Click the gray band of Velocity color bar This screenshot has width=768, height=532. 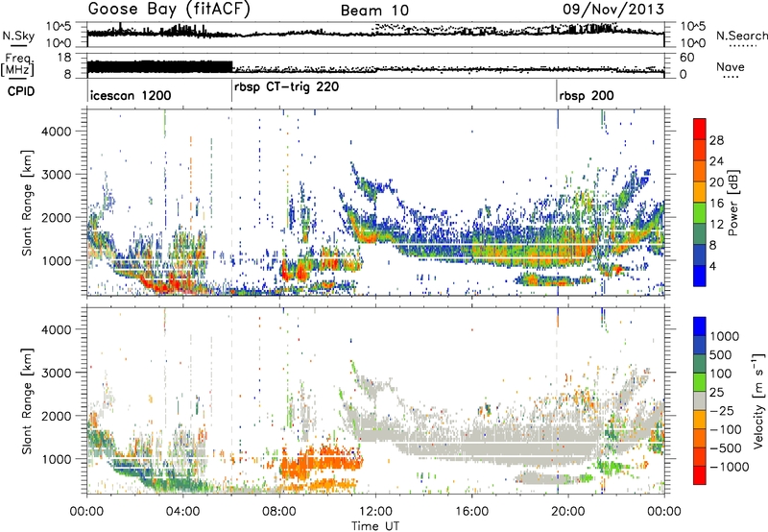(700, 400)
